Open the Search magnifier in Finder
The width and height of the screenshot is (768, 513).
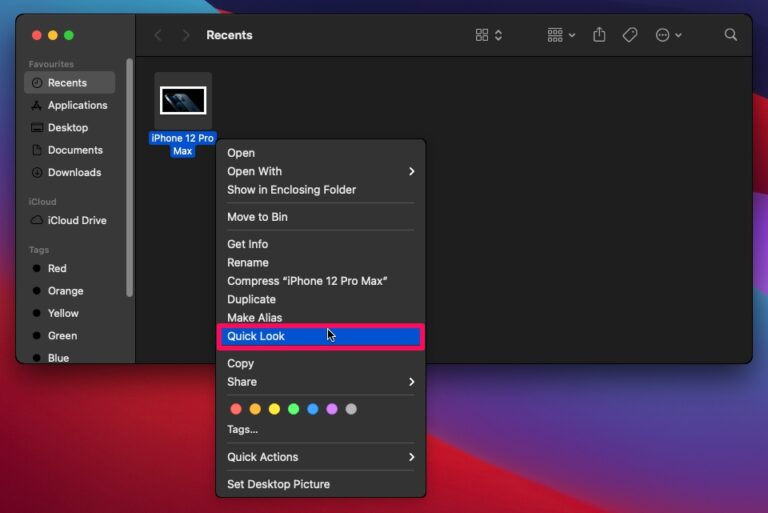[x=731, y=35]
